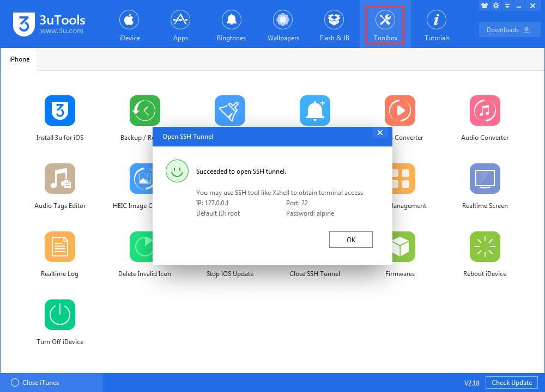Image resolution: width=545 pixels, height=392 pixels.
Task: Launch Install 3u for iOS
Action: click(60, 118)
